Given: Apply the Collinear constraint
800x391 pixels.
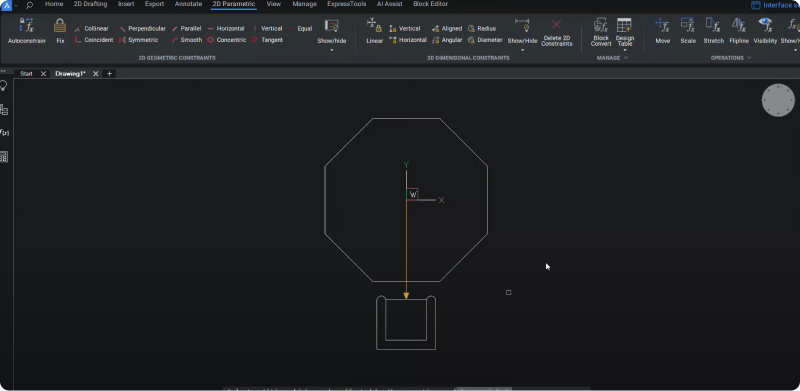Looking at the screenshot, I should (x=91, y=29).
